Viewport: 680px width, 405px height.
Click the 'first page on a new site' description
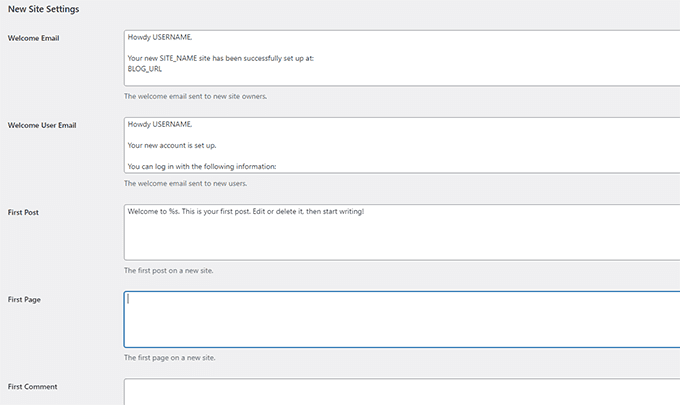coord(170,358)
